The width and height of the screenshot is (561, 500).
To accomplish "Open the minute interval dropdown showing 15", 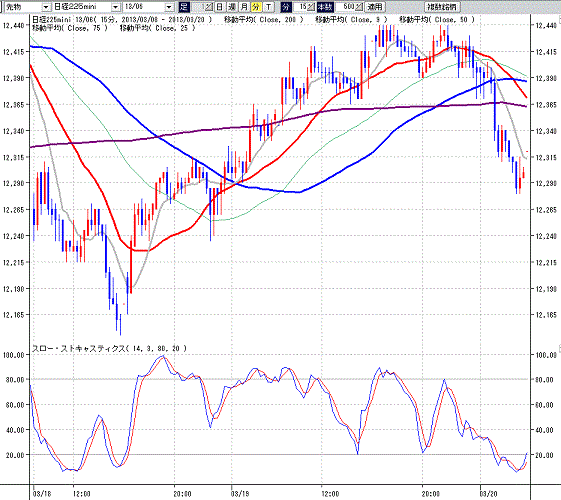I will click(x=311, y=7).
